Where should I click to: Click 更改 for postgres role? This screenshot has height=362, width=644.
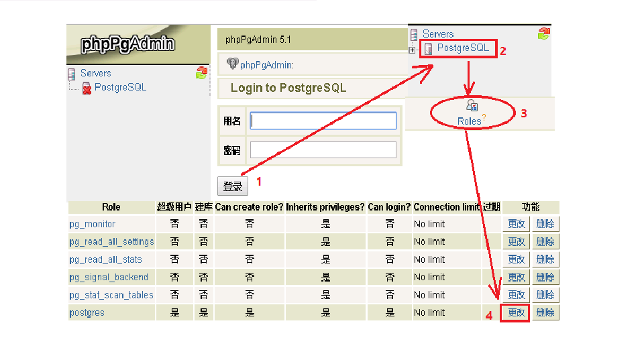point(517,313)
